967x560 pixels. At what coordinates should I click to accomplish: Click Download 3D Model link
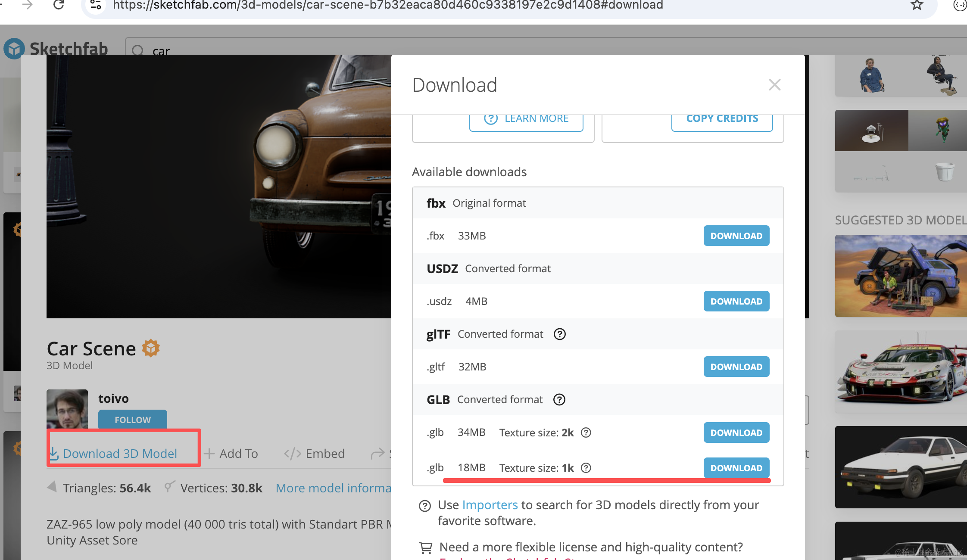[x=113, y=454]
